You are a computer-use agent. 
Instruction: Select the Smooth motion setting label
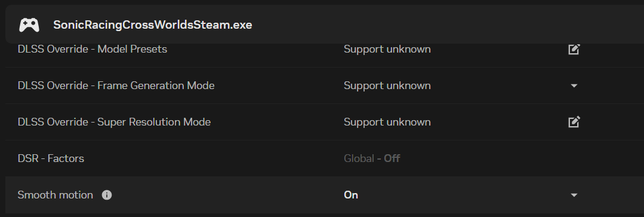click(x=56, y=195)
